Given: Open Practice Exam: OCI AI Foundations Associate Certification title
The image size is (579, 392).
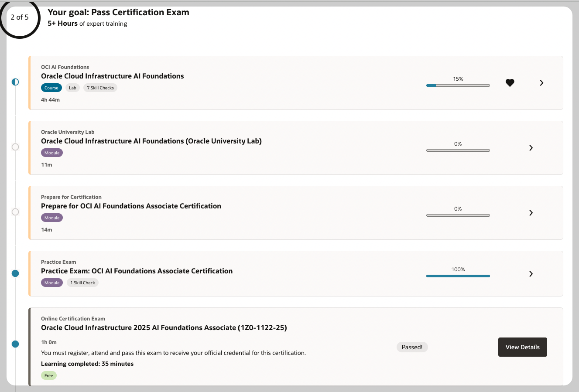Looking at the screenshot, I should pyautogui.click(x=137, y=271).
